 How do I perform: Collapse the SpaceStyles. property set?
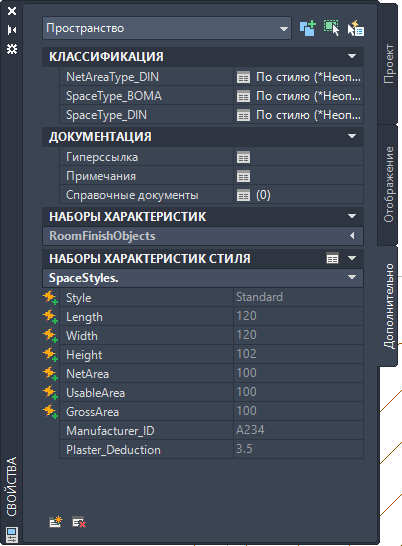click(x=352, y=278)
